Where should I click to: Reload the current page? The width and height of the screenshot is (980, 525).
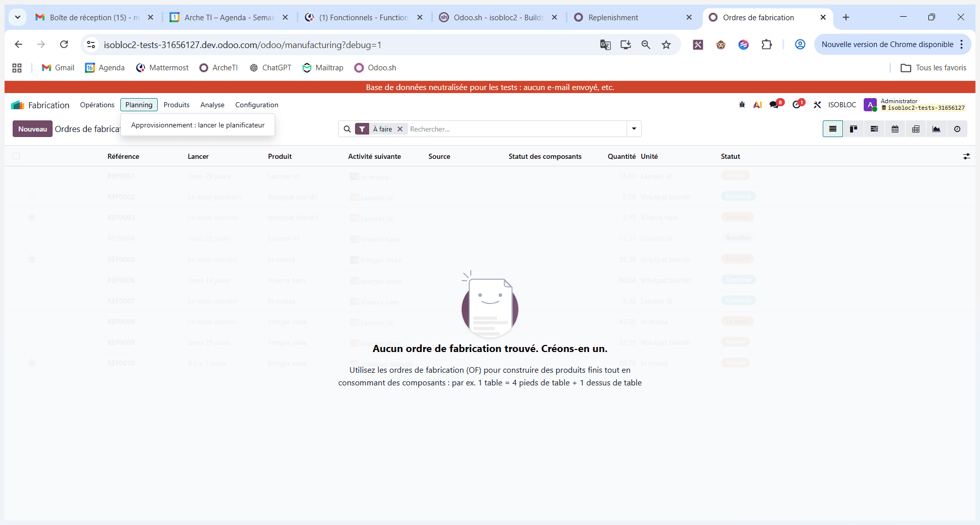tap(64, 45)
